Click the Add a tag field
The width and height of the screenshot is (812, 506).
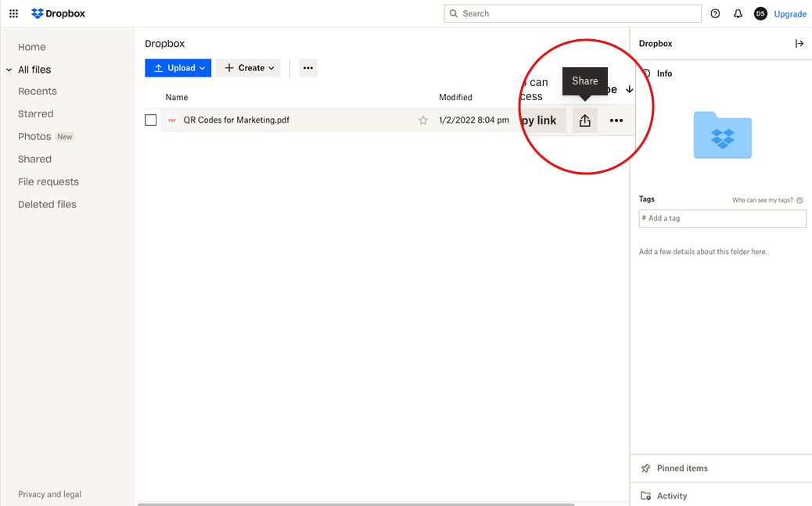click(x=723, y=218)
